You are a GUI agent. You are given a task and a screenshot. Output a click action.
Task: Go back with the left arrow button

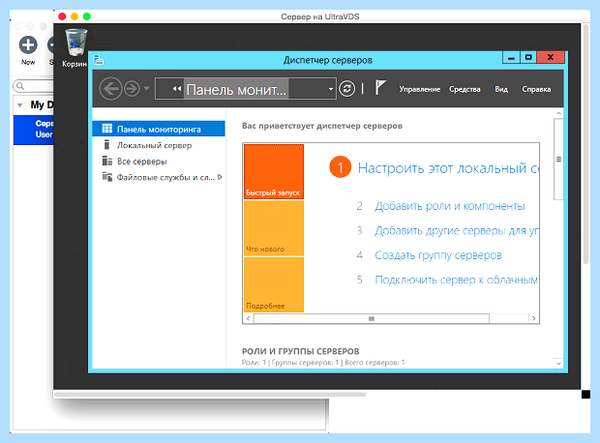click(111, 89)
